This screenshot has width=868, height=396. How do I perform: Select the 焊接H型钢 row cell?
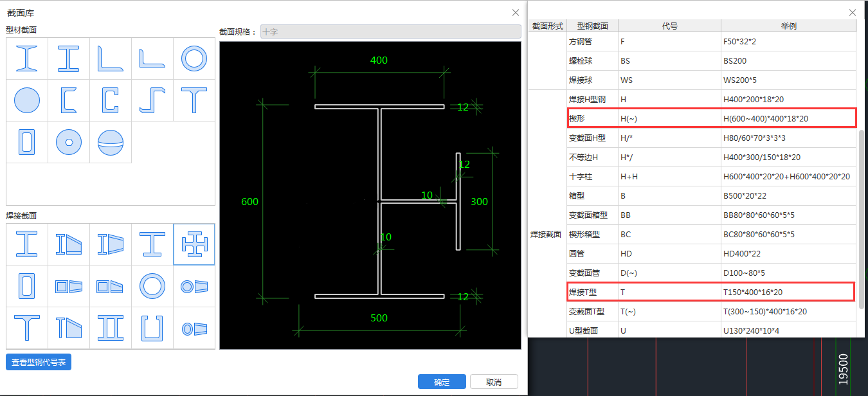click(x=592, y=100)
